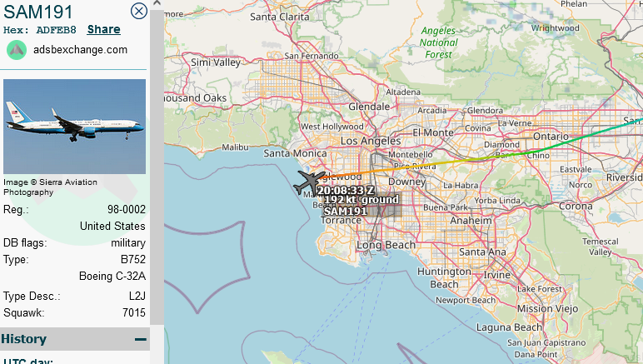Click Los Angeles label on the map
The height and width of the screenshot is (364, 643).
[x=371, y=141]
